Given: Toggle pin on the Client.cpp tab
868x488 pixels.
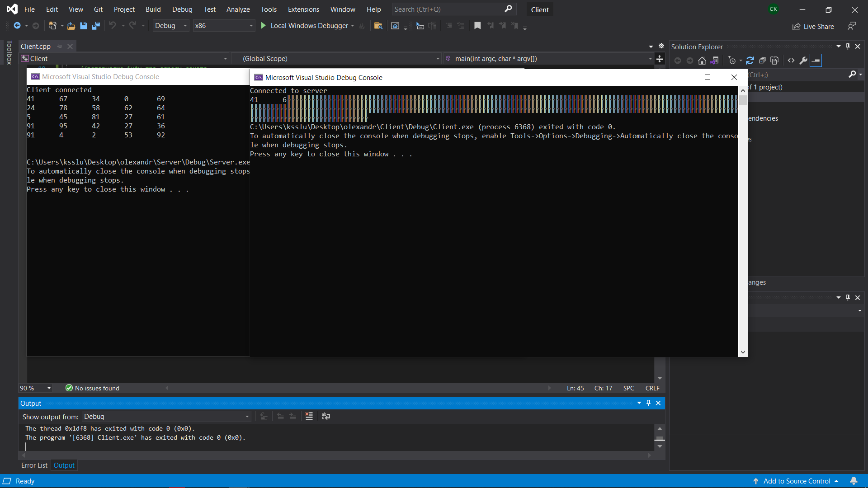Looking at the screenshot, I should [60, 46].
